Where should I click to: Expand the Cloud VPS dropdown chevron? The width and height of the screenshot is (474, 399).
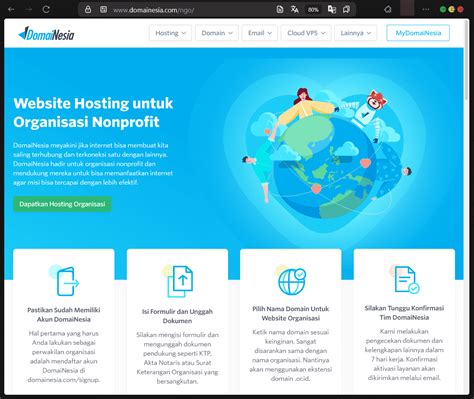coord(323,33)
